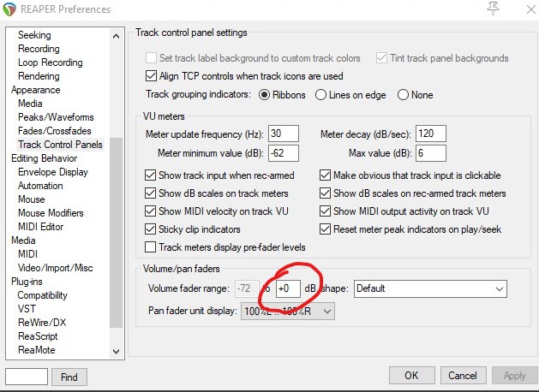Select Automation preferences page
The height and width of the screenshot is (392, 539).
tap(40, 186)
